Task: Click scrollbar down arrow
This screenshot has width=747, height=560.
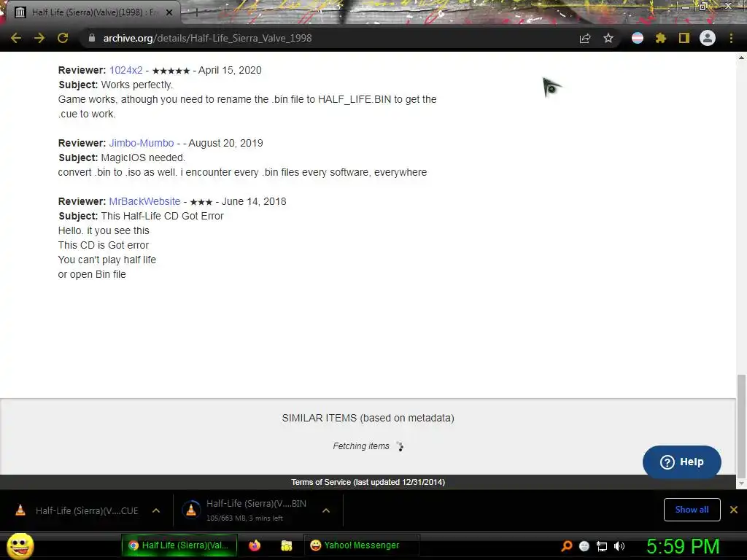Action: pyautogui.click(x=741, y=484)
